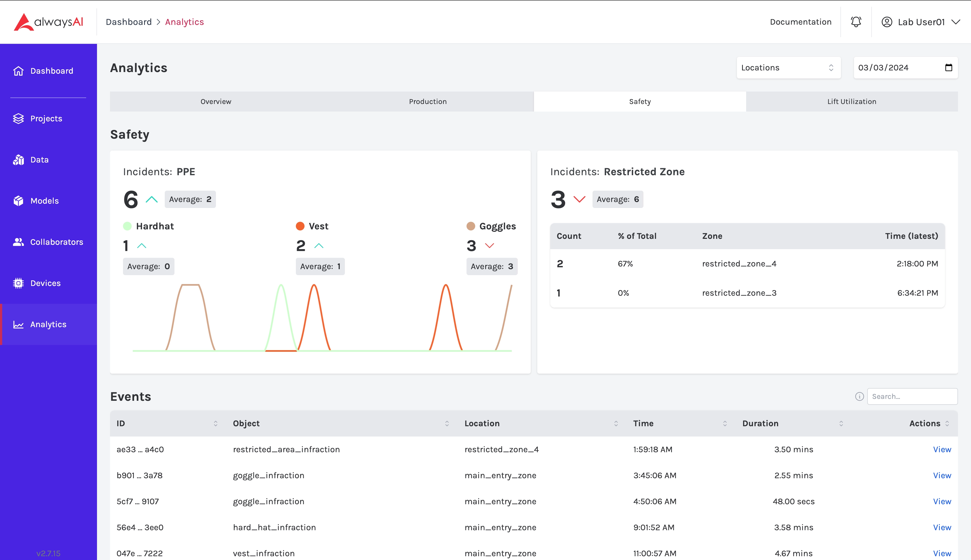Open the Documentation link

pos(800,22)
